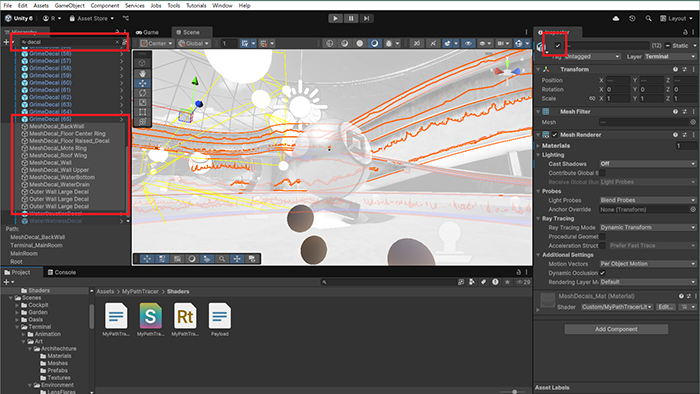Open the Tutorials menu
Image resolution: width=700 pixels, height=394 pixels.
pos(196,5)
